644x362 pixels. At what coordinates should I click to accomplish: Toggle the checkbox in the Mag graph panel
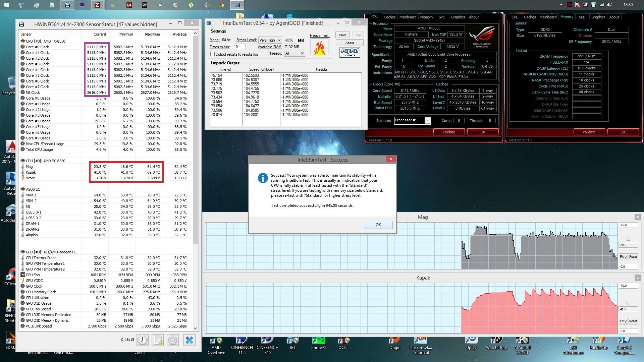pyautogui.click(x=628, y=239)
